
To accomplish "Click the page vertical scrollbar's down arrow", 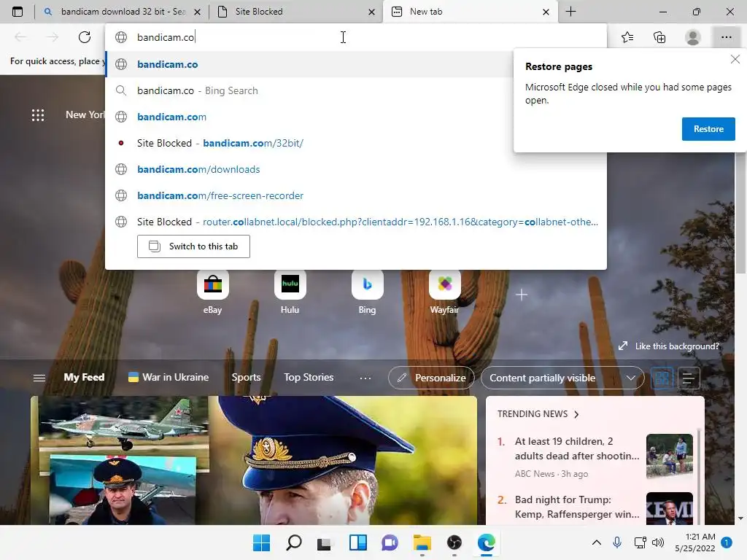I will [x=740, y=518].
